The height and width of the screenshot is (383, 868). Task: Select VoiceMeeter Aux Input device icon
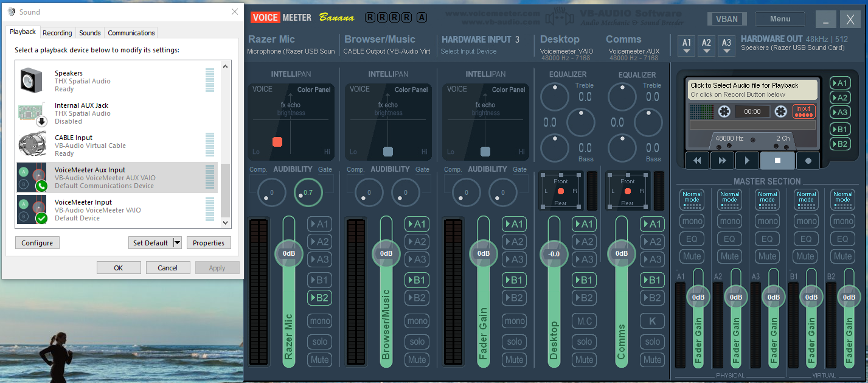click(32, 177)
